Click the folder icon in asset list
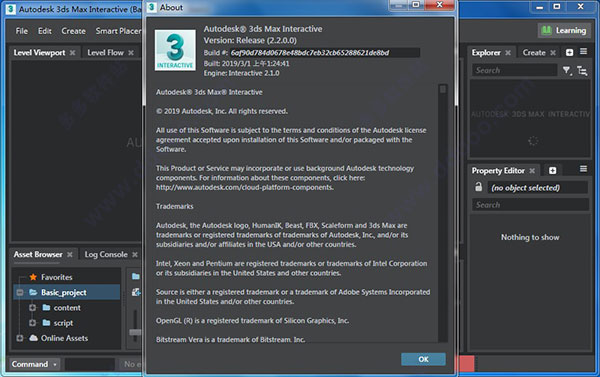The image size is (600, 377). 135,276
